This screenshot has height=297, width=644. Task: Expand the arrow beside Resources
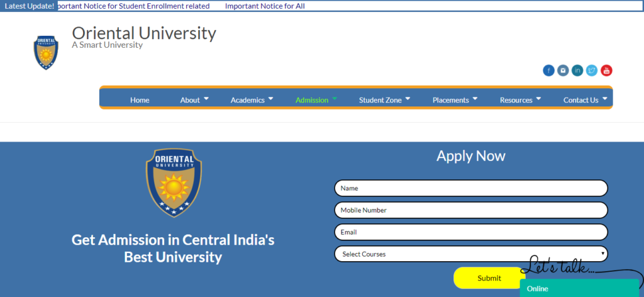[538, 99]
